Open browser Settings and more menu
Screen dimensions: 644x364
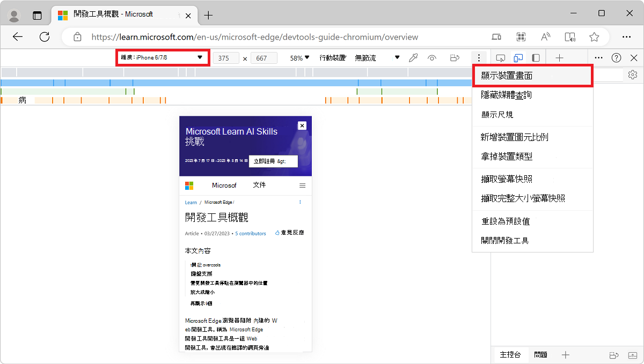click(626, 37)
